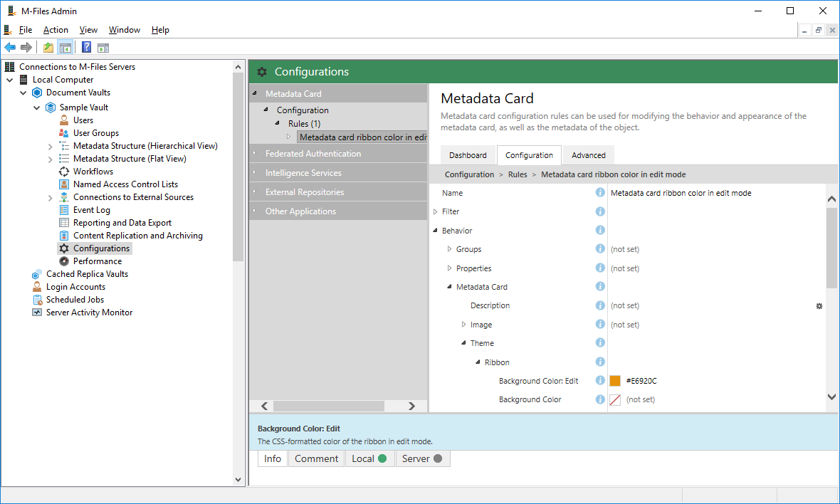Collapse the Ribbon section
The width and height of the screenshot is (840, 504).
[478, 362]
